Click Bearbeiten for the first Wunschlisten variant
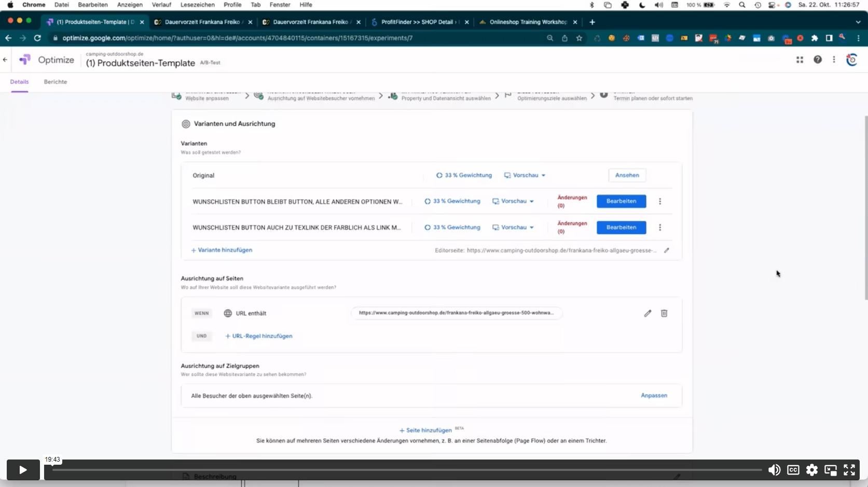Viewport: 868px width, 487px height. (x=621, y=201)
